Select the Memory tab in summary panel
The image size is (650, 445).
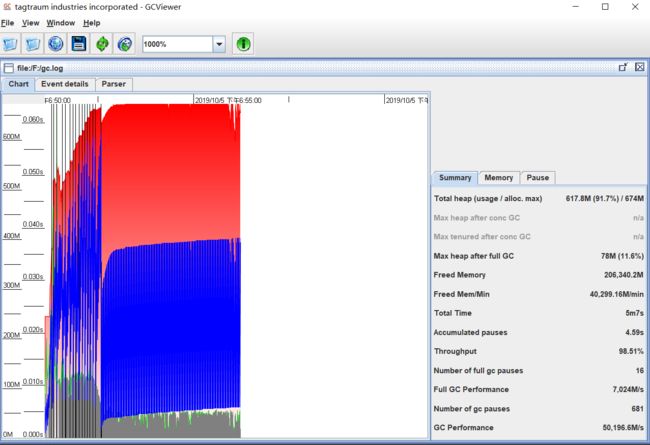pyautogui.click(x=499, y=178)
